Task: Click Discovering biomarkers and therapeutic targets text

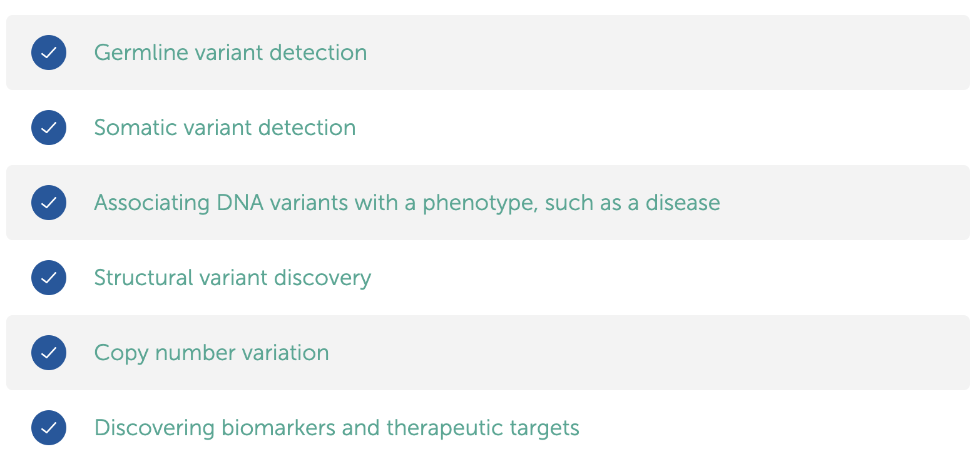Action: pyautogui.click(x=337, y=428)
